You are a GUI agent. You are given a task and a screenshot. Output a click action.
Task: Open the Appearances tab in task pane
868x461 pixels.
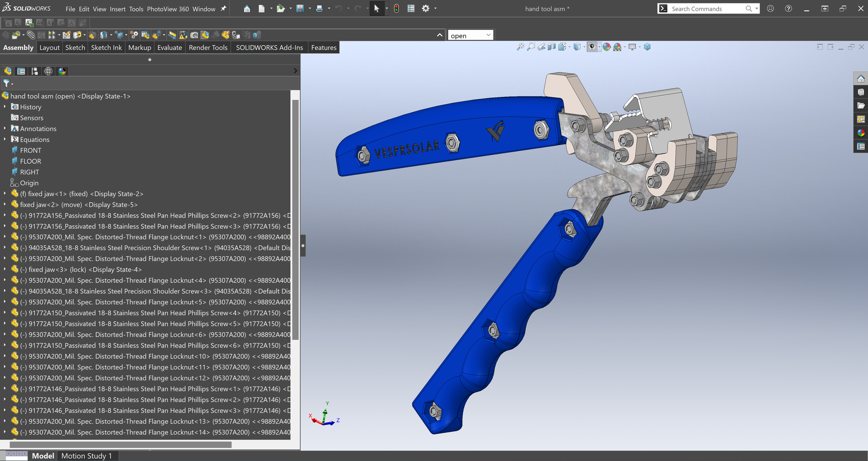pyautogui.click(x=861, y=133)
